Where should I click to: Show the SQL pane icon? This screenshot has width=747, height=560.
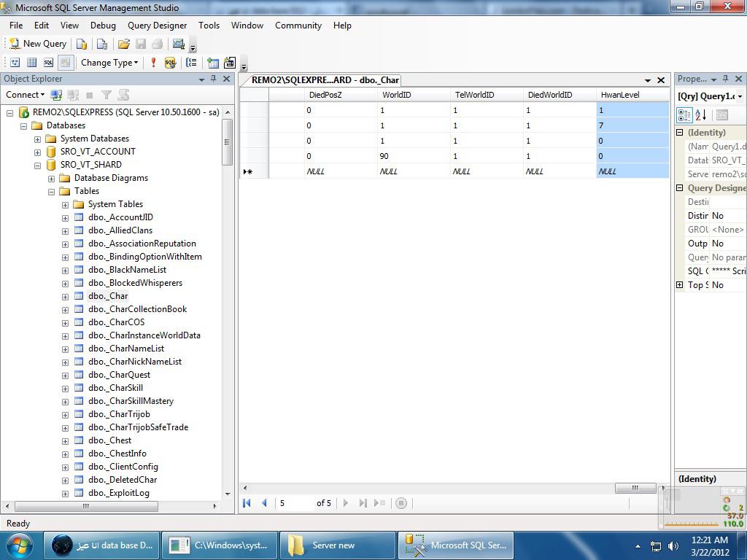[48, 63]
